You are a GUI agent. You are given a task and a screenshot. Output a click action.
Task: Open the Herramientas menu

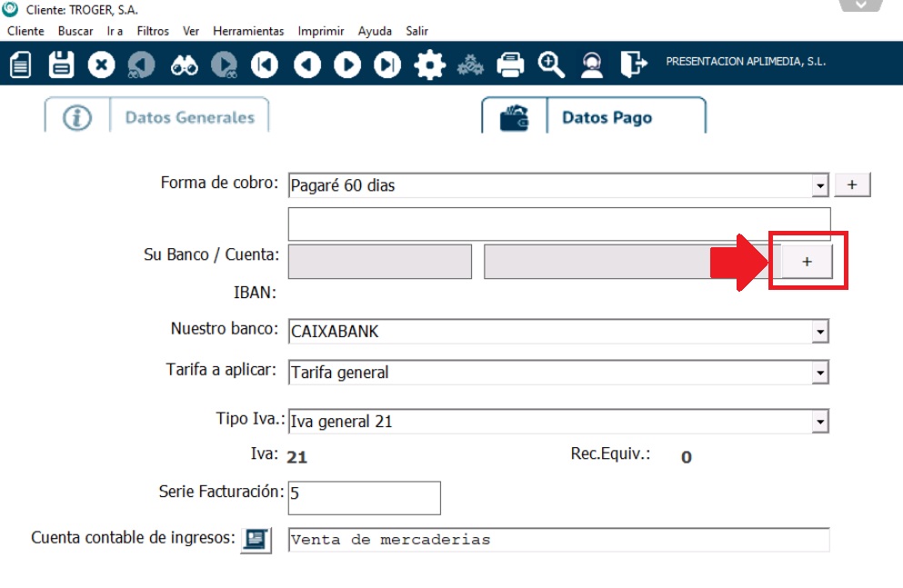[248, 31]
